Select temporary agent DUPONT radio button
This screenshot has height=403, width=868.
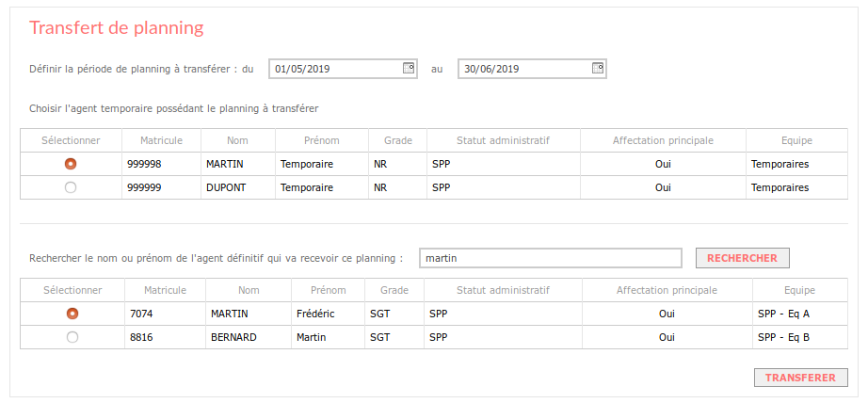click(71, 187)
